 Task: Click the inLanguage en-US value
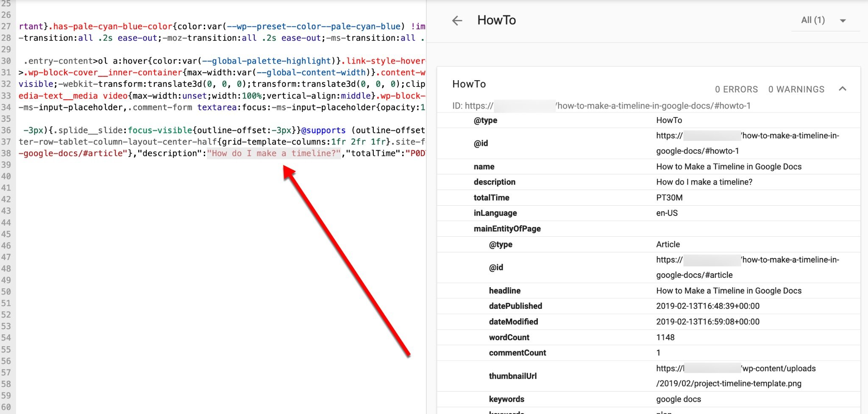667,213
